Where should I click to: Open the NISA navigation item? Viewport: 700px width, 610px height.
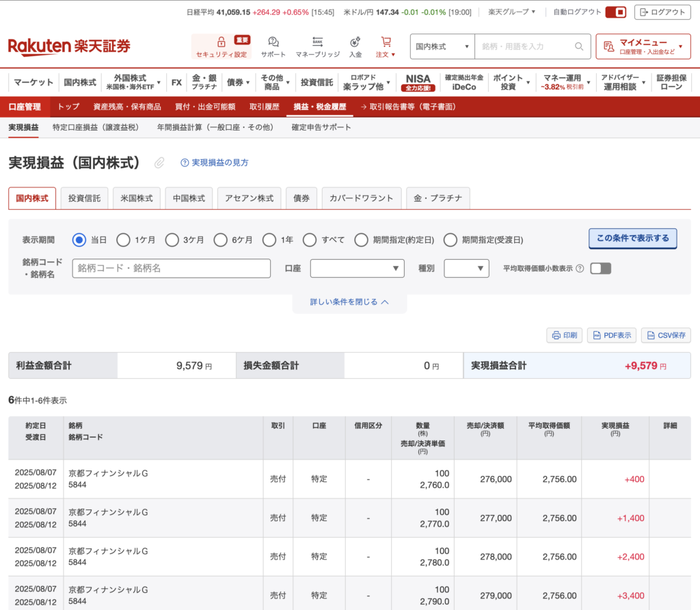pos(418,82)
